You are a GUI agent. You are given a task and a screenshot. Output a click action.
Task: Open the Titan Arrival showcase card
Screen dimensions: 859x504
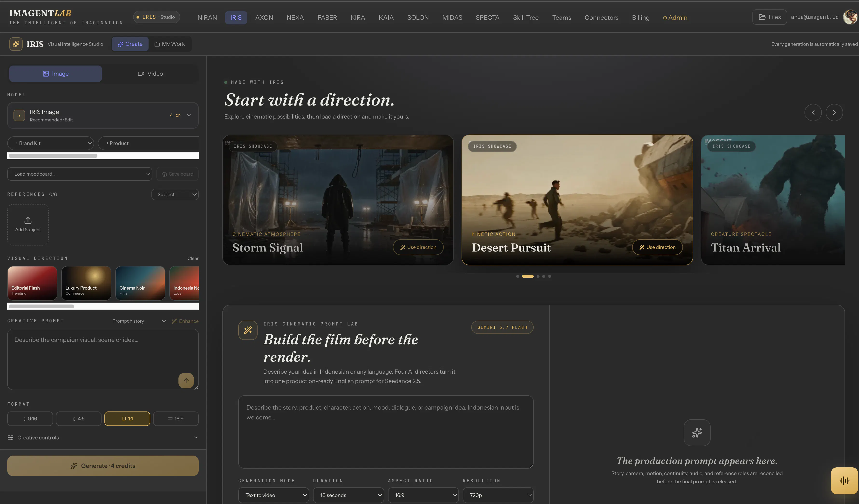pyautogui.click(x=773, y=200)
